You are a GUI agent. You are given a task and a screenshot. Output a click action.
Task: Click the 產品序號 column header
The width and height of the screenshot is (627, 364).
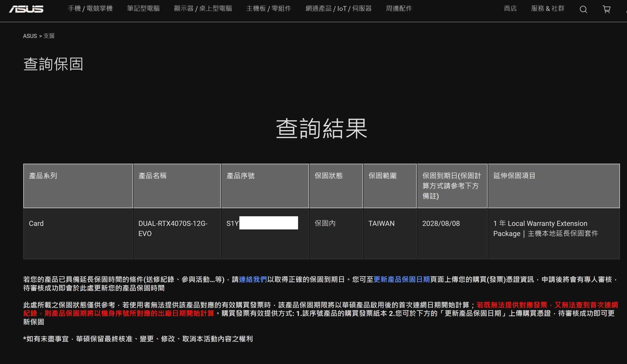240,176
